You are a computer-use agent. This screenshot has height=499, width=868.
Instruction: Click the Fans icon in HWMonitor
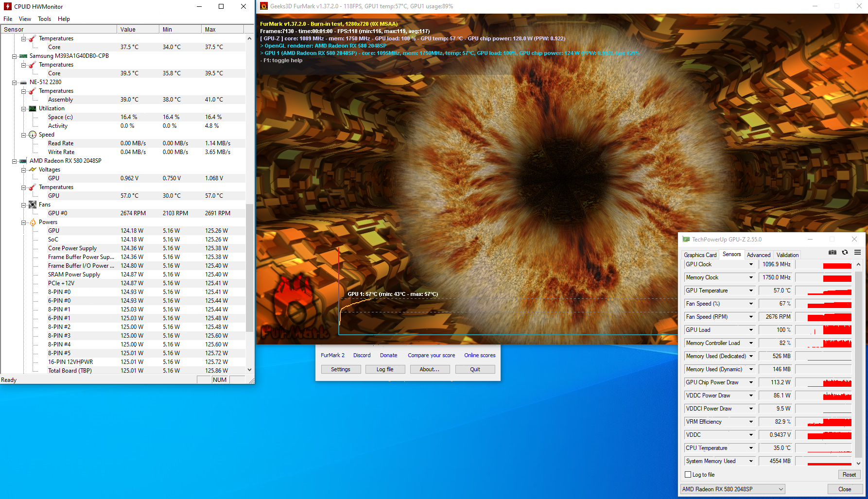(x=33, y=205)
